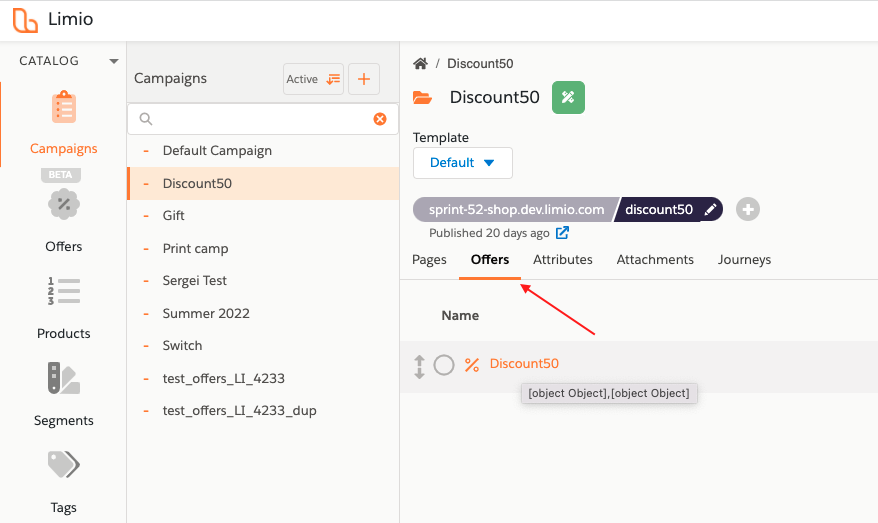
Task: Click the sprint-52-shop.dev.limio.com domain pill
Action: (x=516, y=209)
